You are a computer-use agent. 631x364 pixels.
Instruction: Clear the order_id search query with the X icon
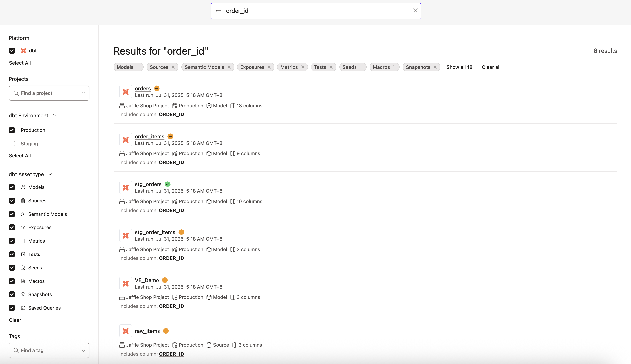tap(415, 10)
